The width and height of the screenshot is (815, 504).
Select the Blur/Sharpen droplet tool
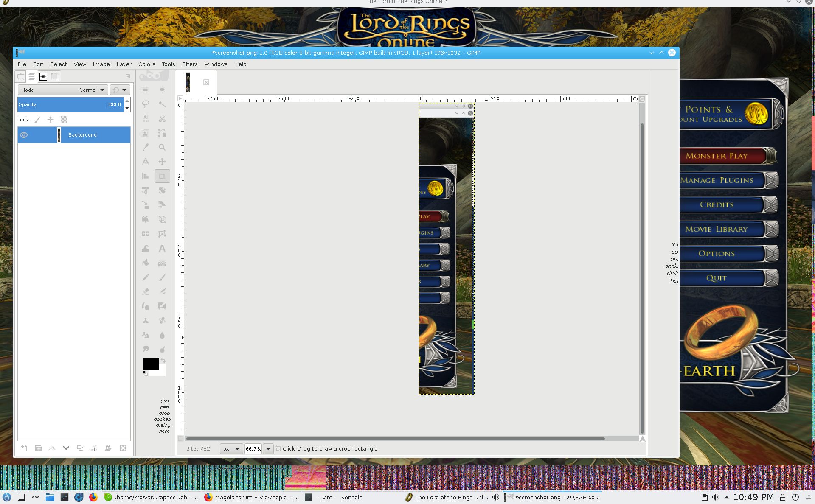pyautogui.click(x=162, y=335)
